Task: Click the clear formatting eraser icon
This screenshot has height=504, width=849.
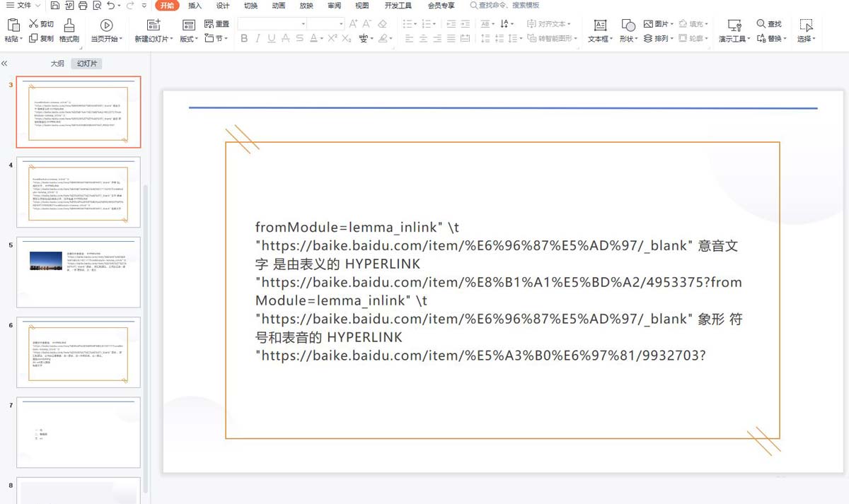Action: point(383,24)
